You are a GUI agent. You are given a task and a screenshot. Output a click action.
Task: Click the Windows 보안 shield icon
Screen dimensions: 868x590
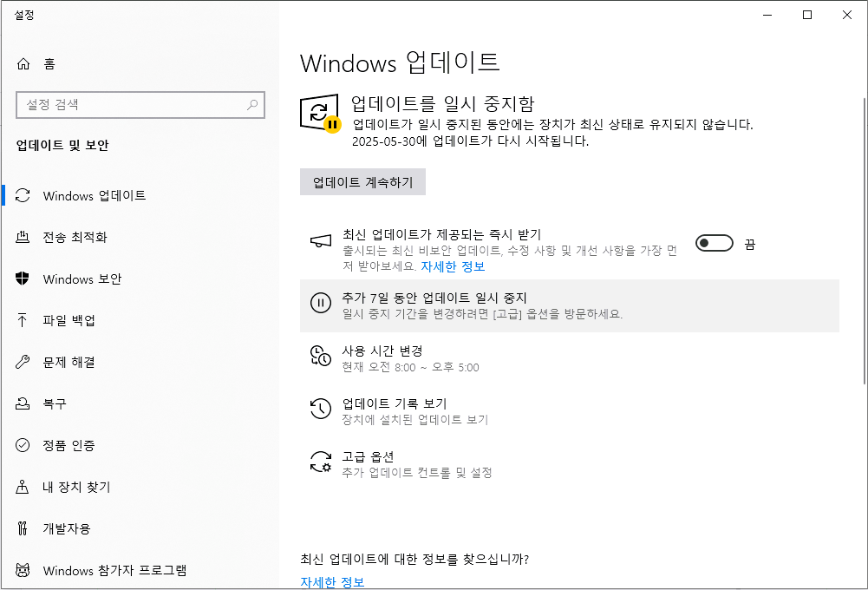tap(23, 279)
